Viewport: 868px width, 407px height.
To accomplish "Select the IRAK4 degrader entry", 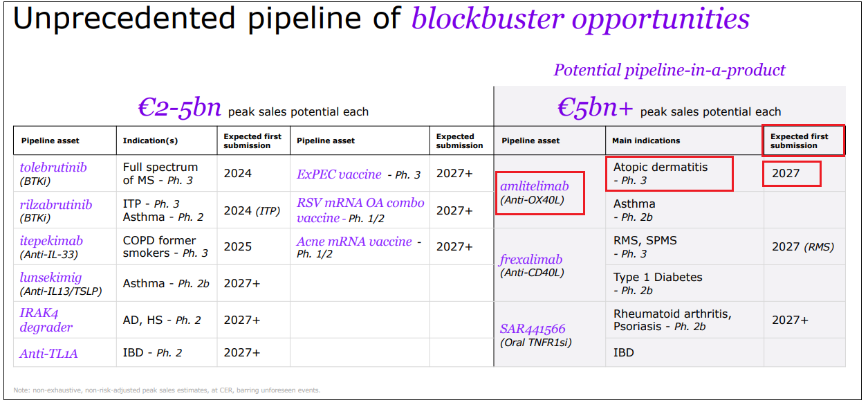I will 41,319.
